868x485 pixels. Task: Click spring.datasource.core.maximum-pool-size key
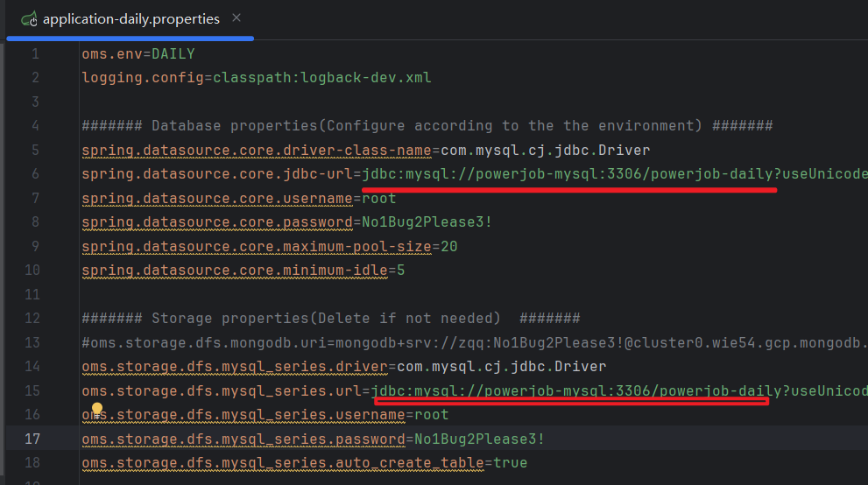coord(257,247)
